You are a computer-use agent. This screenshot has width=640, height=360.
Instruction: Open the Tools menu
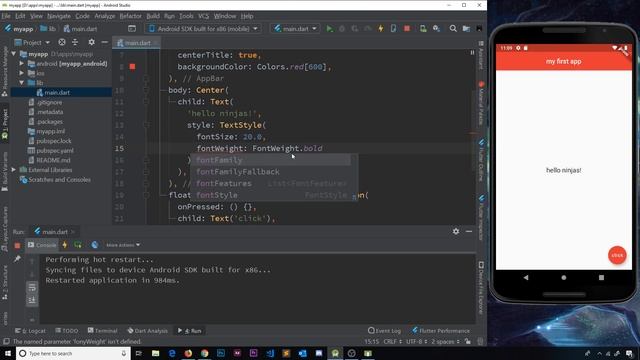pos(186,16)
